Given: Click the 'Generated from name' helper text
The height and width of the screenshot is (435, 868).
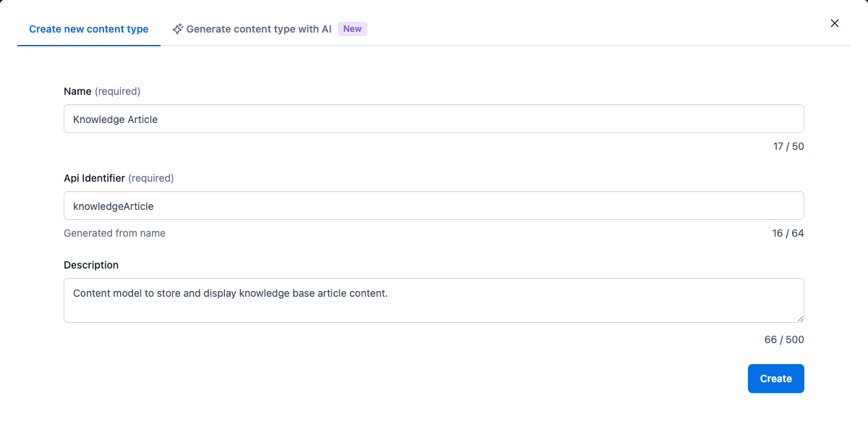Looking at the screenshot, I should pyautogui.click(x=114, y=233).
